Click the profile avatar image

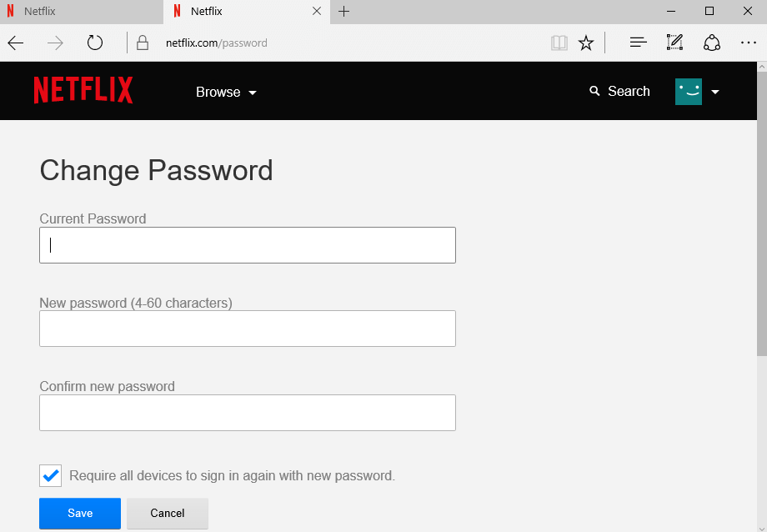688,91
